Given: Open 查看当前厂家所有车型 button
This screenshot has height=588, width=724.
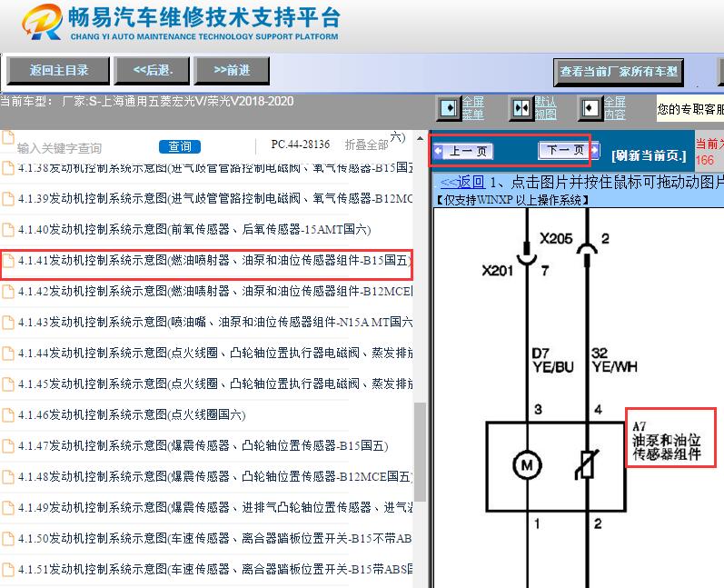Looking at the screenshot, I should coord(619,72).
